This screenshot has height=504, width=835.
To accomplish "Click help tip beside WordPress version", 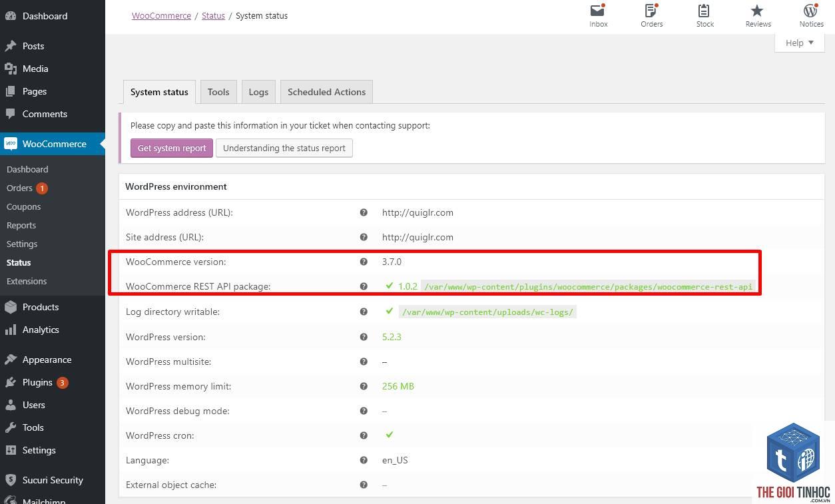I will 364,337.
